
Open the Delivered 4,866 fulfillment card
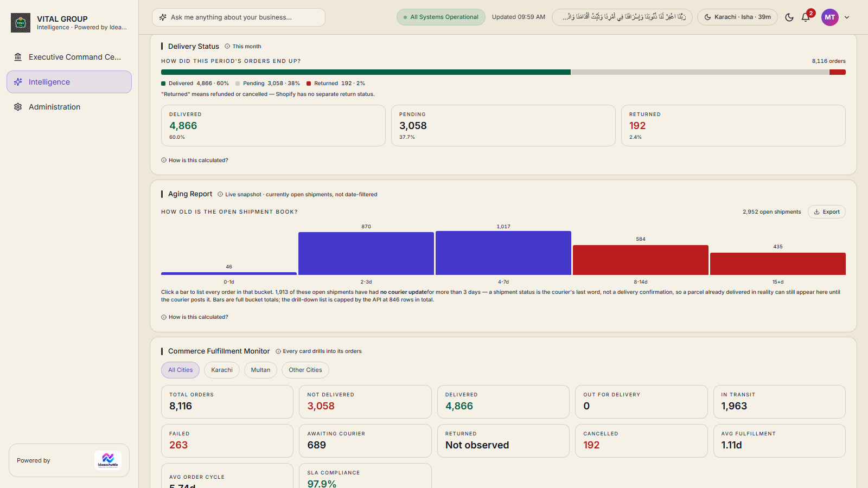503,402
